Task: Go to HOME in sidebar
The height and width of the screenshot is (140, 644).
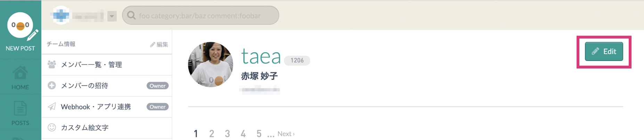Action: click(x=20, y=78)
